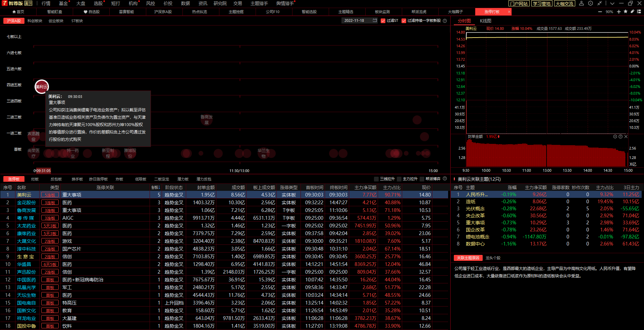
Task: Switch to the 龙头个股 tab
Action: coord(493,258)
